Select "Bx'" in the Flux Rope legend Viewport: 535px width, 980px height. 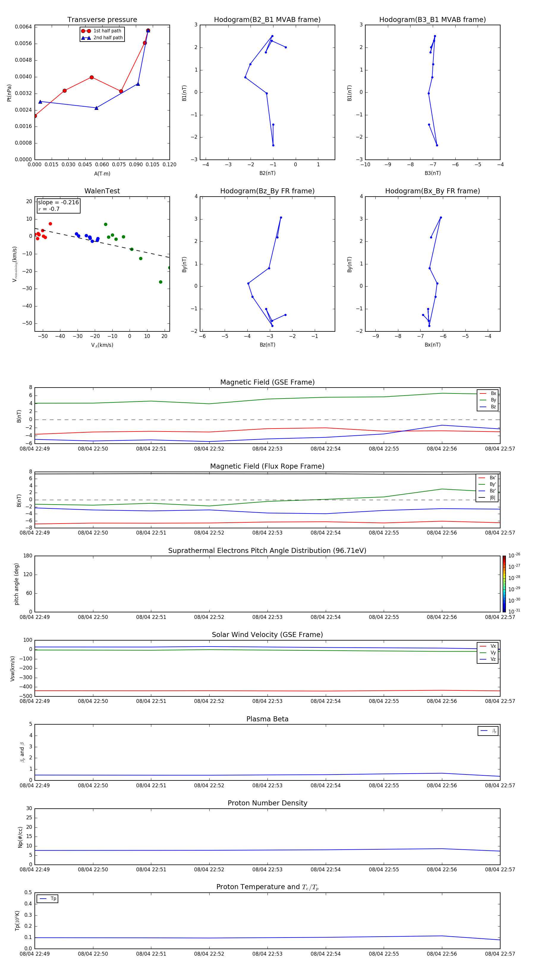pos(487,478)
